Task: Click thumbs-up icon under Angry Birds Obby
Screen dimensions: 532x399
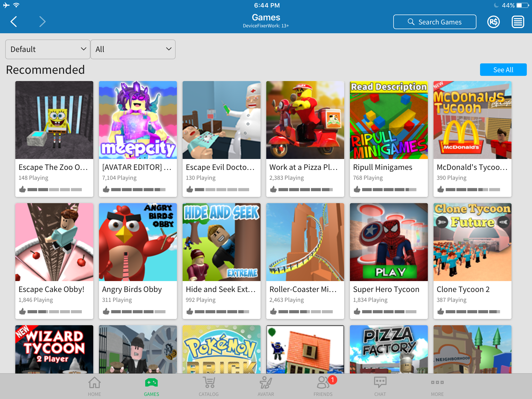Action: pos(106,311)
